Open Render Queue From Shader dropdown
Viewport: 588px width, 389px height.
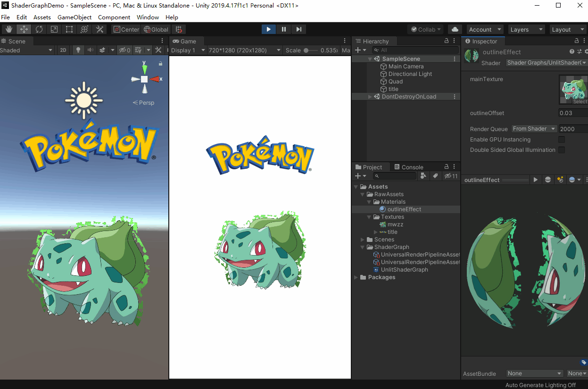tap(534, 129)
